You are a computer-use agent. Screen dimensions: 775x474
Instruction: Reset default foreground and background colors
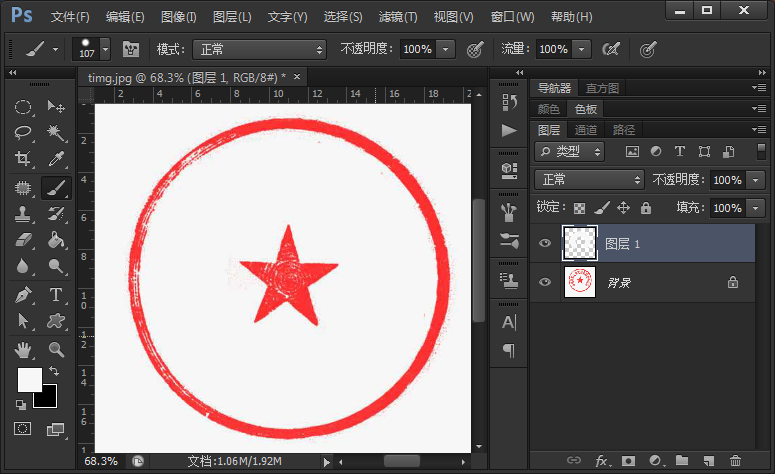tap(21, 405)
